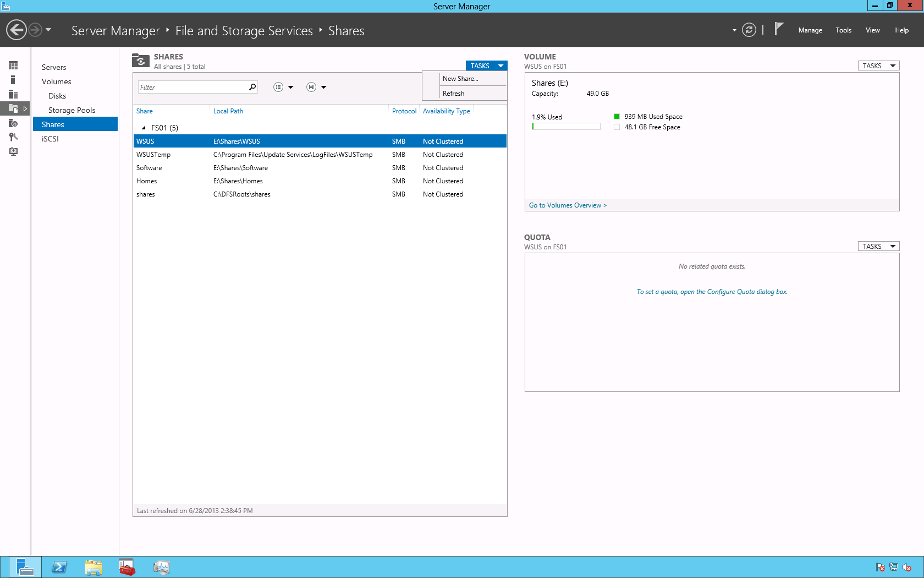Image resolution: width=924 pixels, height=578 pixels.
Task: Click white Free Space legend swatch
Action: point(617,127)
